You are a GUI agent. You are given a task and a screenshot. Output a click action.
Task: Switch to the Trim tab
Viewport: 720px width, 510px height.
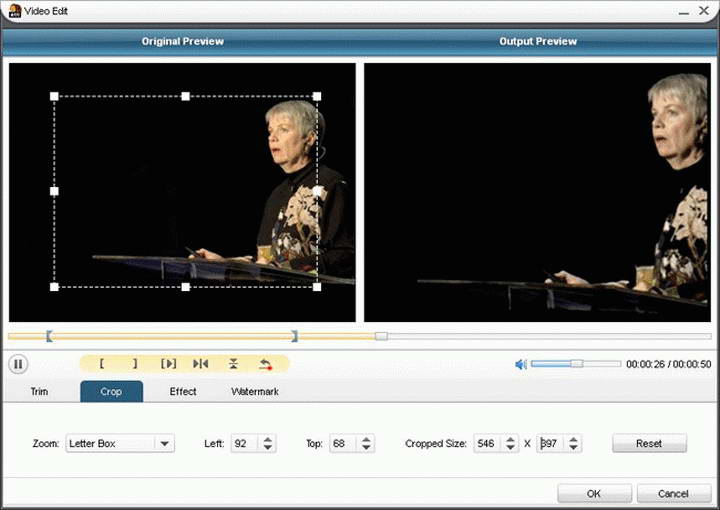[39, 392]
